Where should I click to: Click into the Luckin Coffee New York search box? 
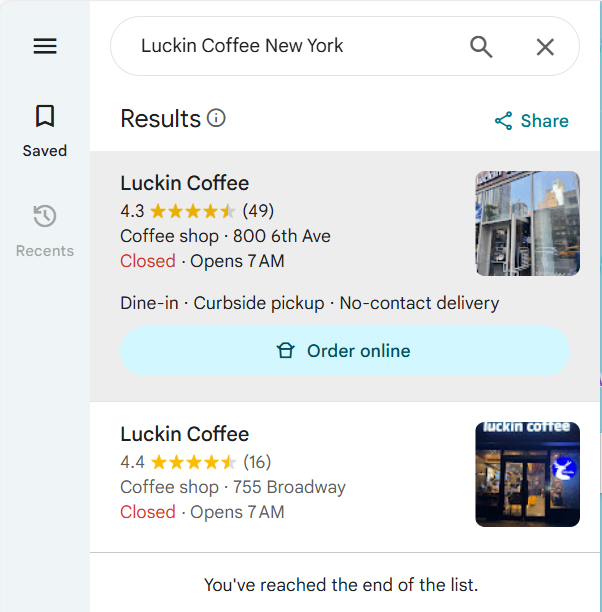pos(290,46)
